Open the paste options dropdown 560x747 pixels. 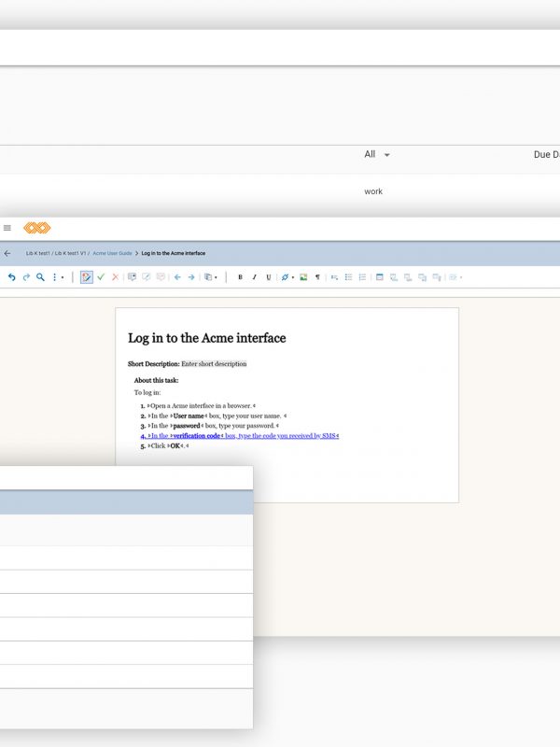pyautogui.click(x=211, y=276)
